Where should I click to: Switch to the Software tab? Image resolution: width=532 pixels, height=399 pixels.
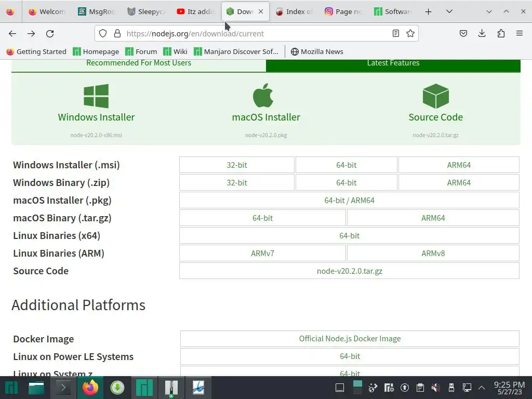click(x=393, y=11)
